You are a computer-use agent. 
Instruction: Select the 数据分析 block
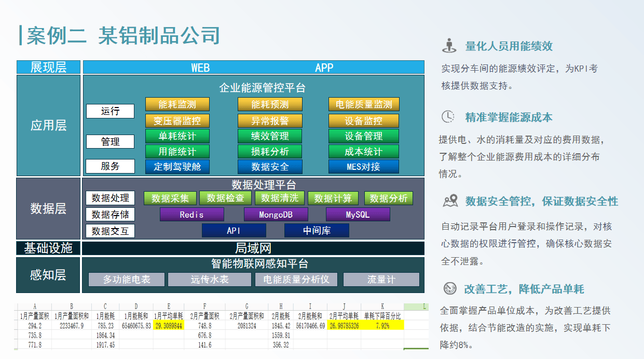click(389, 198)
